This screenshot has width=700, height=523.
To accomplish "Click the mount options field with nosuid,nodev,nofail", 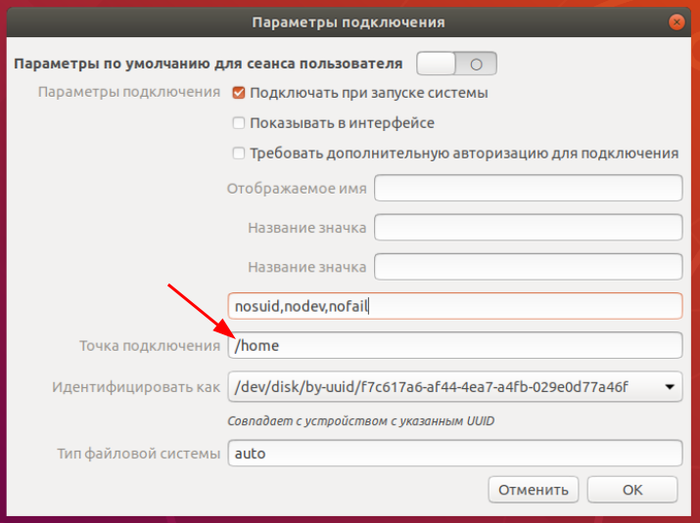I will tap(455, 305).
